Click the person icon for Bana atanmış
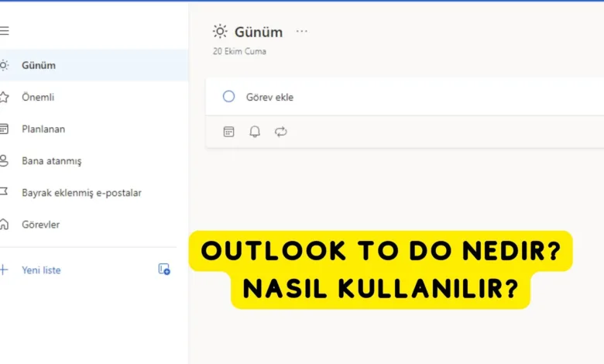This screenshot has height=364, width=604. (x=5, y=161)
